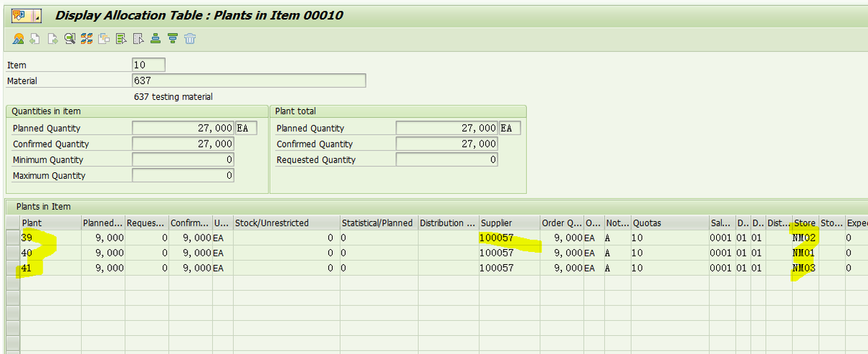Click the Quotas column header

[x=669, y=223]
